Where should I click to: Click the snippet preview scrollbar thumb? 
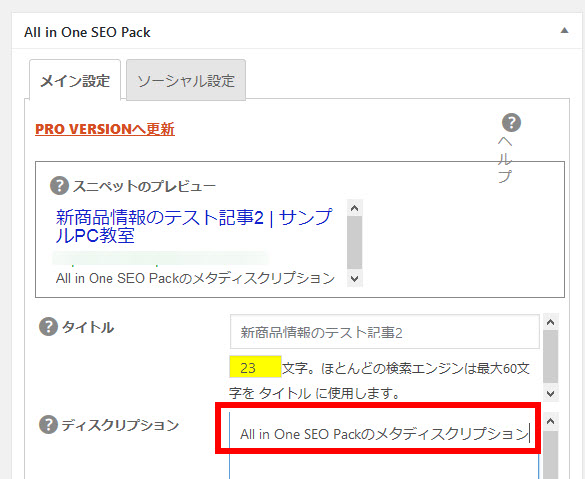(x=354, y=242)
